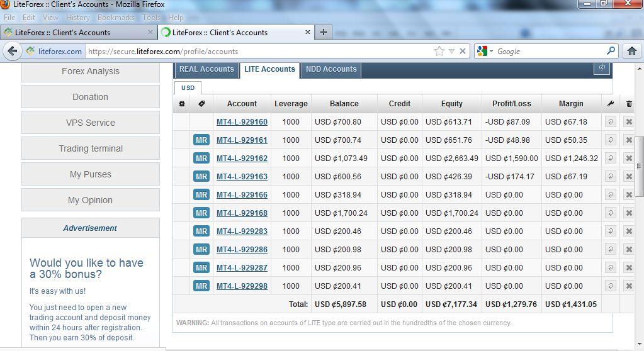This screenshot has height=351, width=644.
Task: Click the MR badge for account MT4-L-929286
Action: (x=201, y=249)
